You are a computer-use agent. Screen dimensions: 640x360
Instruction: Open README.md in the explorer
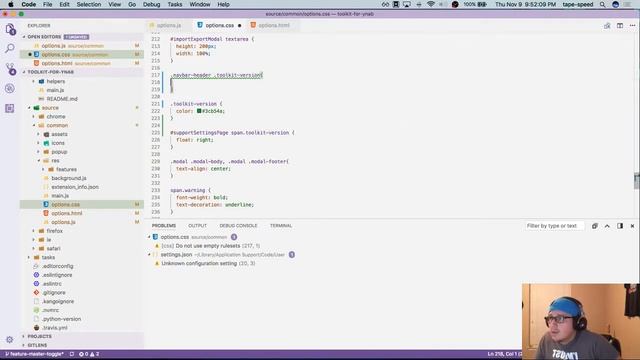[62, 99]
